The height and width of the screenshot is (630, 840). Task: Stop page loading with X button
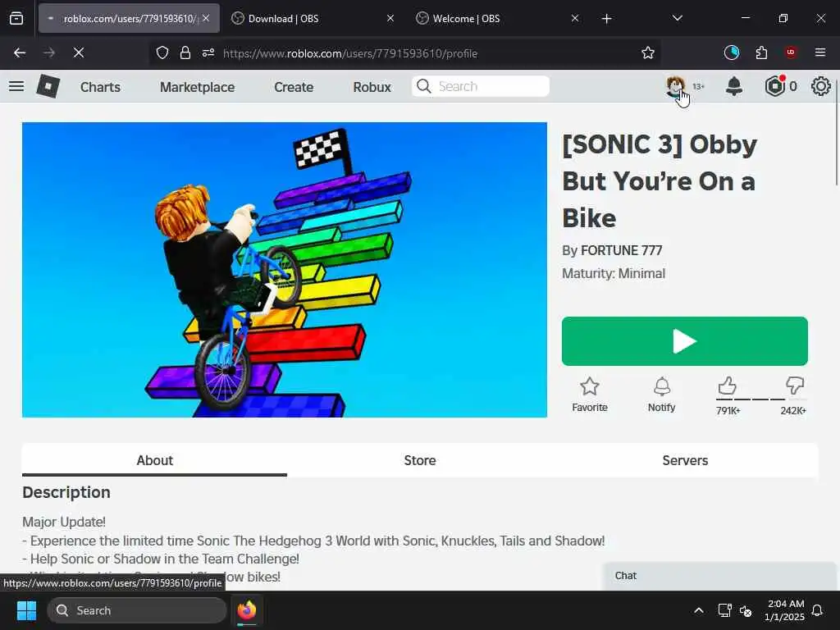pyautogui.click(x=78, y=52)
